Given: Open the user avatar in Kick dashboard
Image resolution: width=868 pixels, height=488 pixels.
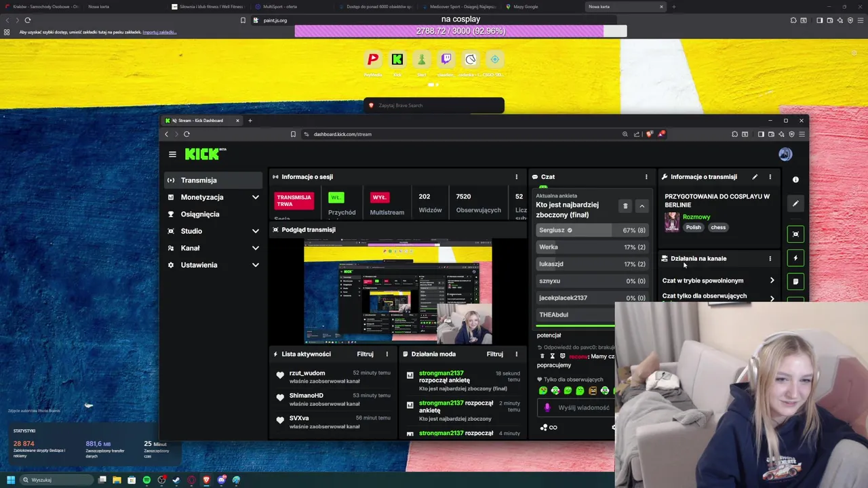Looking at the screenshot, I should [785, 155].
